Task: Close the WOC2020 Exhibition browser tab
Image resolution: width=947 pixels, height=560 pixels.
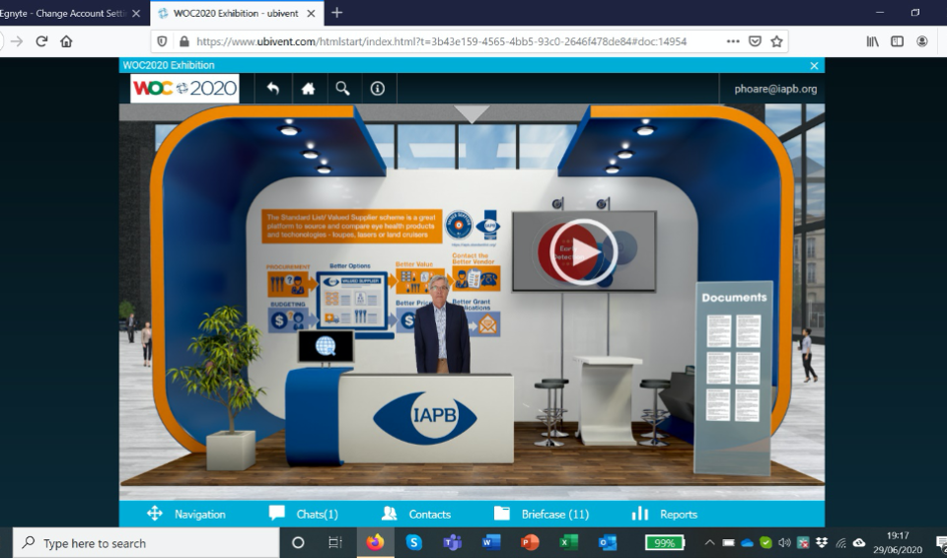Action: pos(311,13)
